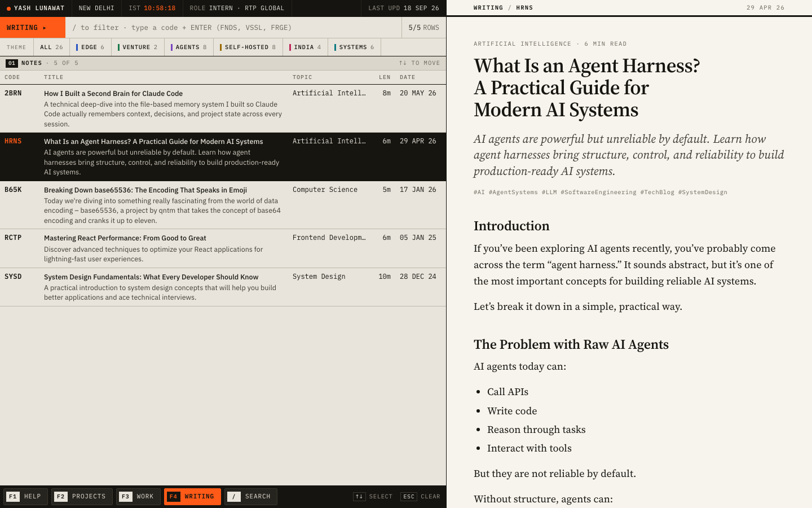Click the arrow-keys SELECT footer hint
812x508 pixels.
point(373,497)
